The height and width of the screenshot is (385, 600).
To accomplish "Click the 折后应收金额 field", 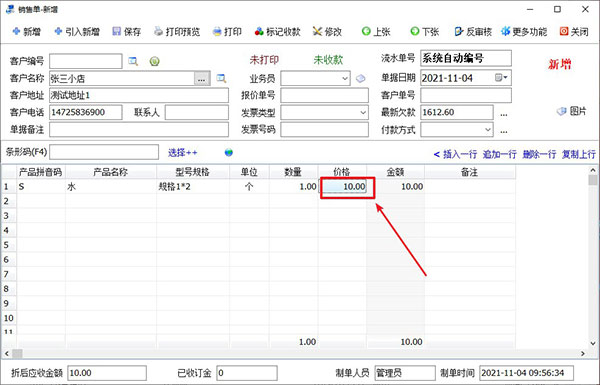I will 107,373.
